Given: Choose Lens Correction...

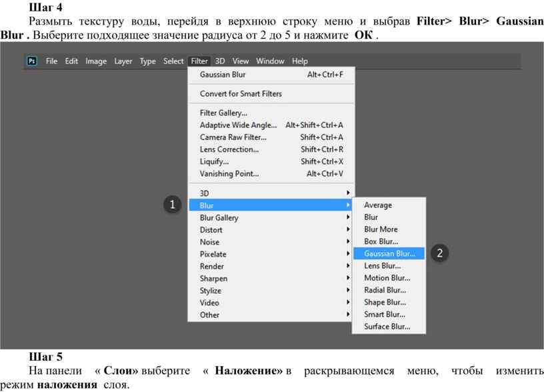Looking at the screenshot, I should point(271,149).
